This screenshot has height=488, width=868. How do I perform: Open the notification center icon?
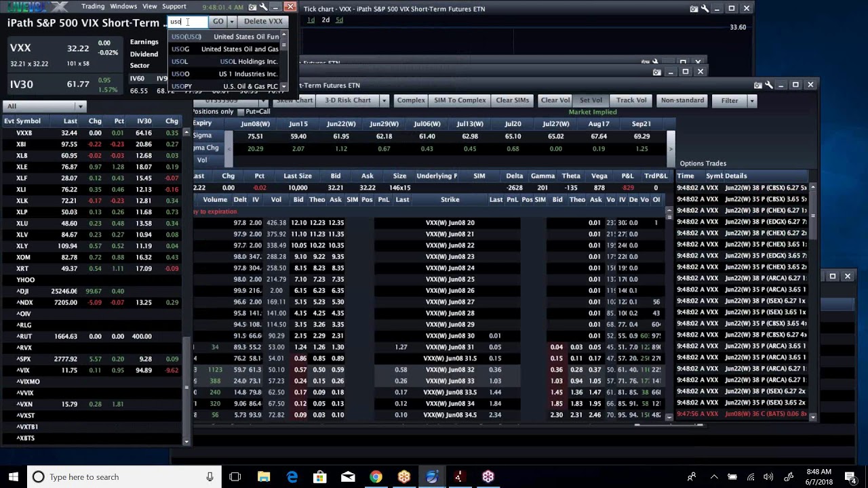(x=850, y=476)
